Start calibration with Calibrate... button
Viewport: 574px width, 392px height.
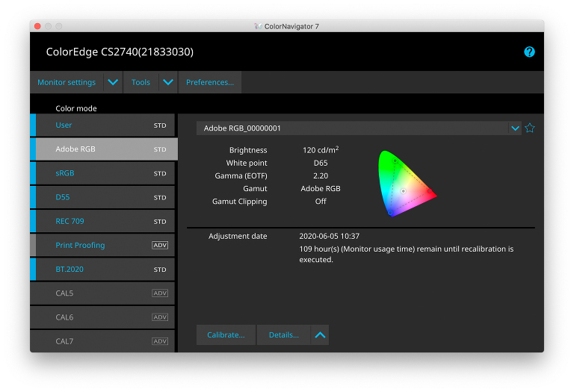pyautogui.click(x=226, y=335)
